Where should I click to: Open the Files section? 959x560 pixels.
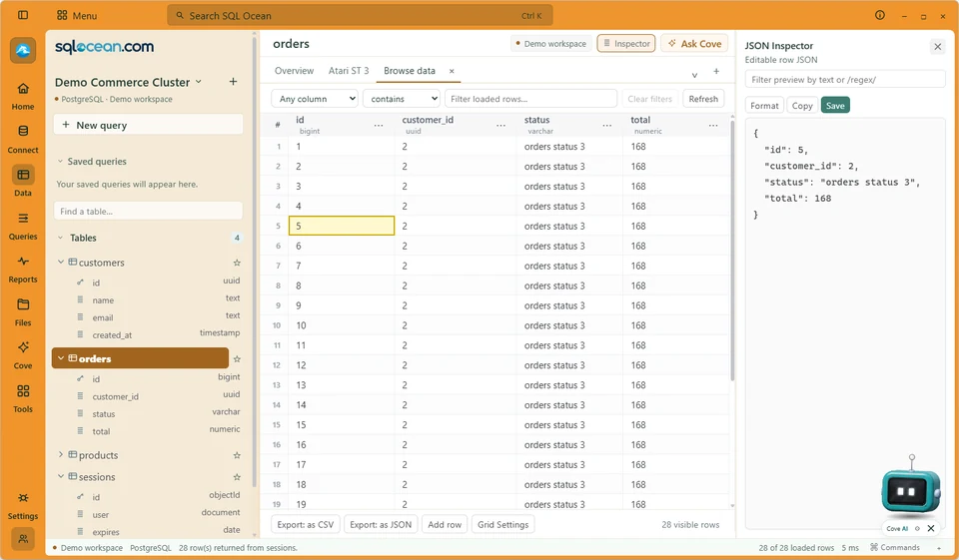[23, 312]
